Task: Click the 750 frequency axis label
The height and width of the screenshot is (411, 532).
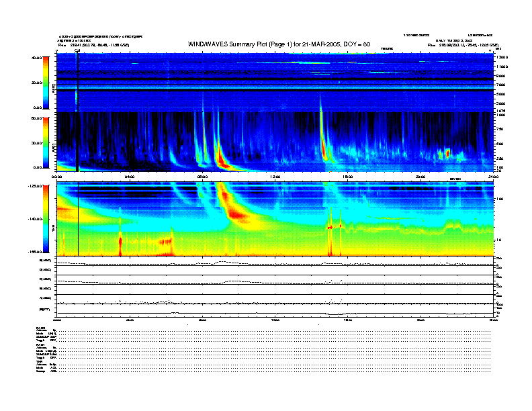Action: 500,129
